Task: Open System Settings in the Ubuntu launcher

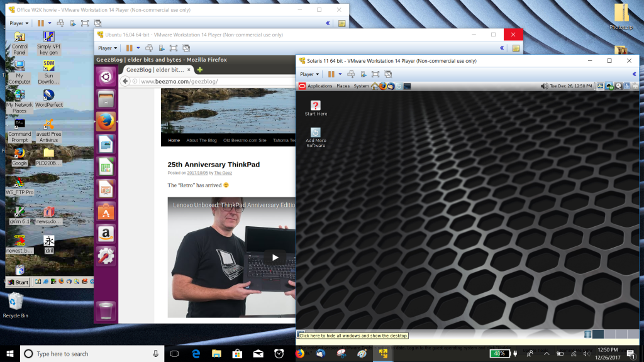Action: coord(106,256)
